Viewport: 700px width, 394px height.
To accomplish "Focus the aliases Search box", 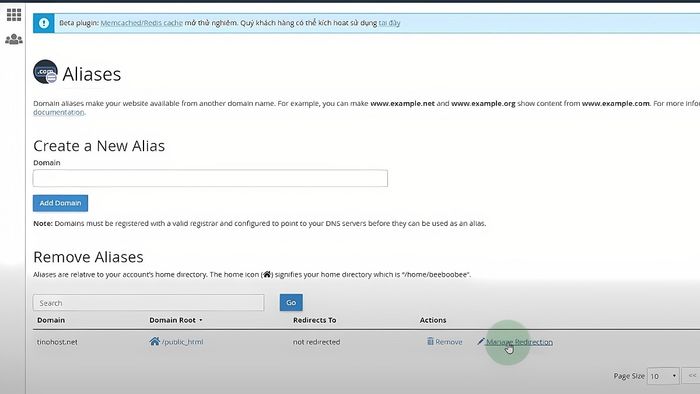I will pyautogui.click(x=148, y=303).
